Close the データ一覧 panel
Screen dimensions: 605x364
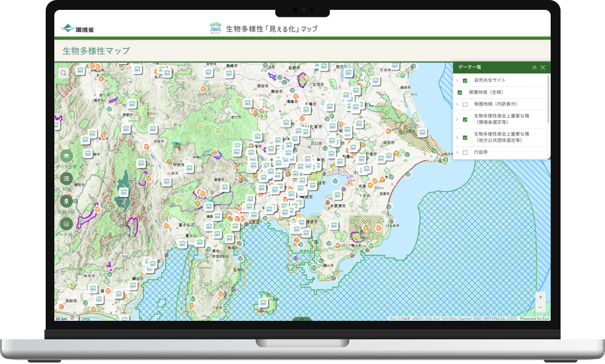point(543,67)
